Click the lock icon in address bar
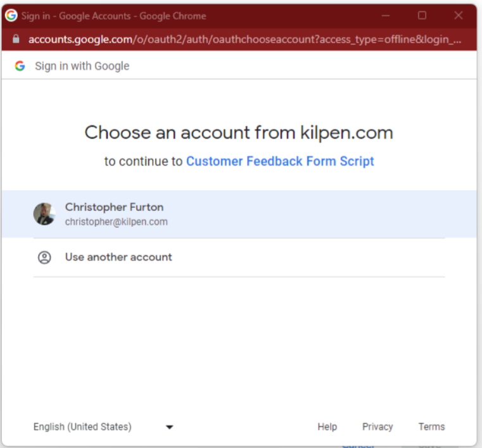This screenshot has width=482, height=448. click(x=16, y=39)
